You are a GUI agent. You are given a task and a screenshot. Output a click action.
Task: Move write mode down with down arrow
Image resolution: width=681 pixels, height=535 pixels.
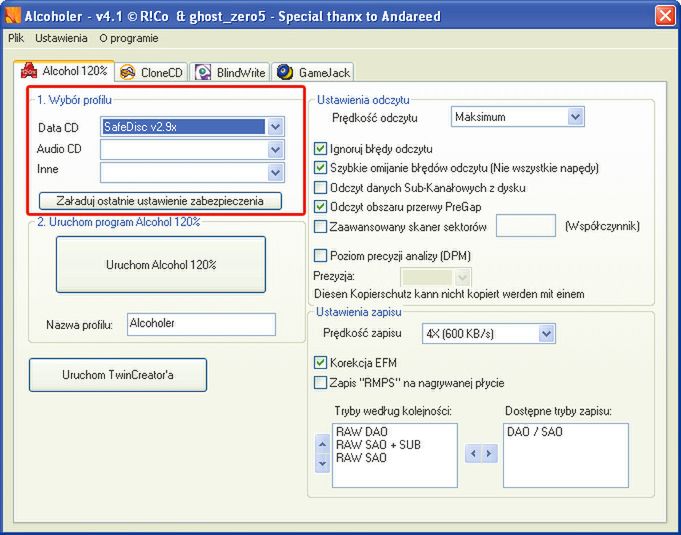(322, 463)
